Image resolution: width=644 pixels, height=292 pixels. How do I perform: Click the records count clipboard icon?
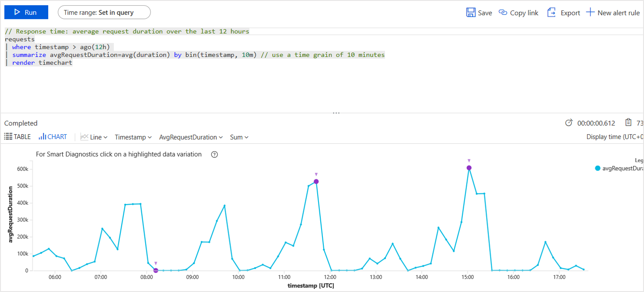coord(629,122)
